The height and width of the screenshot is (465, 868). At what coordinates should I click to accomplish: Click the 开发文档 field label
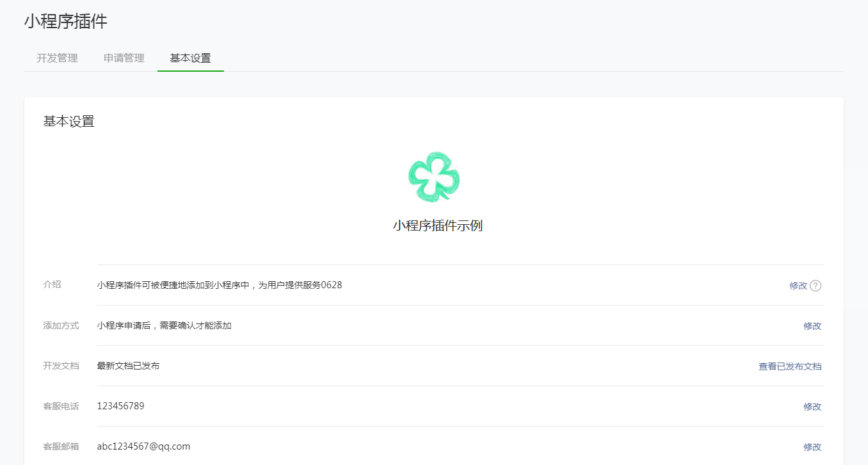(x=60, y=366)
